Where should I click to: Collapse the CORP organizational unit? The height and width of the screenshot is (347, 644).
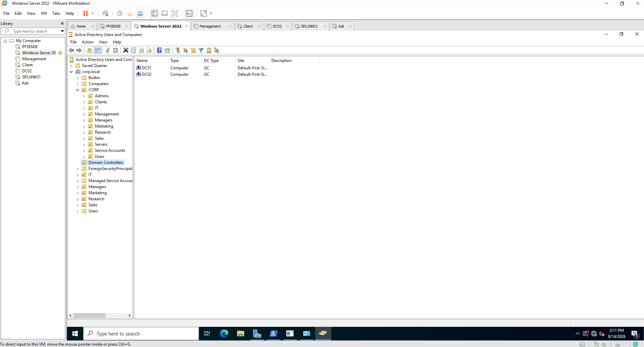click(x=78, y=90)
